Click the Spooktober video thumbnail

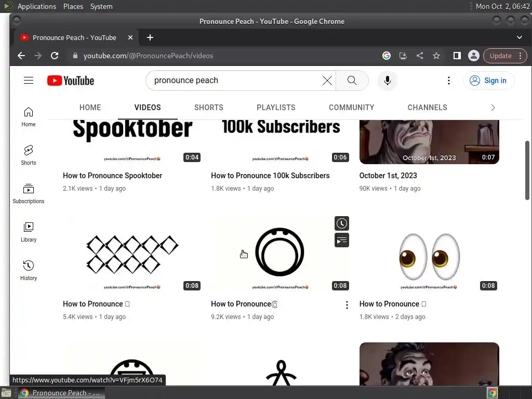pyautogui.click(x=132, y=142)
